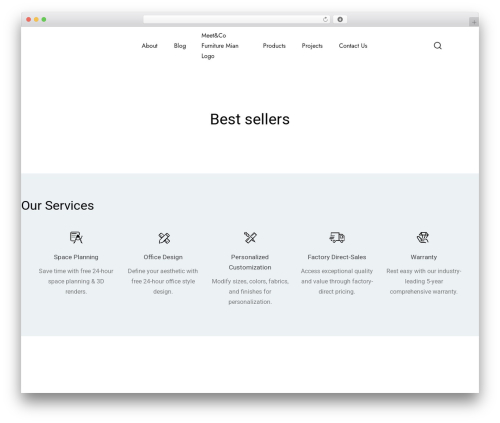Open a new browser tab with plus
Screen dimensions: 500x423
[474, 22]
